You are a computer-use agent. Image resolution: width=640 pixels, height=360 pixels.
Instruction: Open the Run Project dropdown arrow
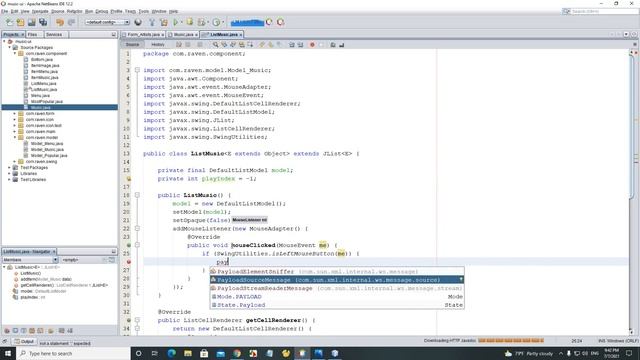point(182,22)
